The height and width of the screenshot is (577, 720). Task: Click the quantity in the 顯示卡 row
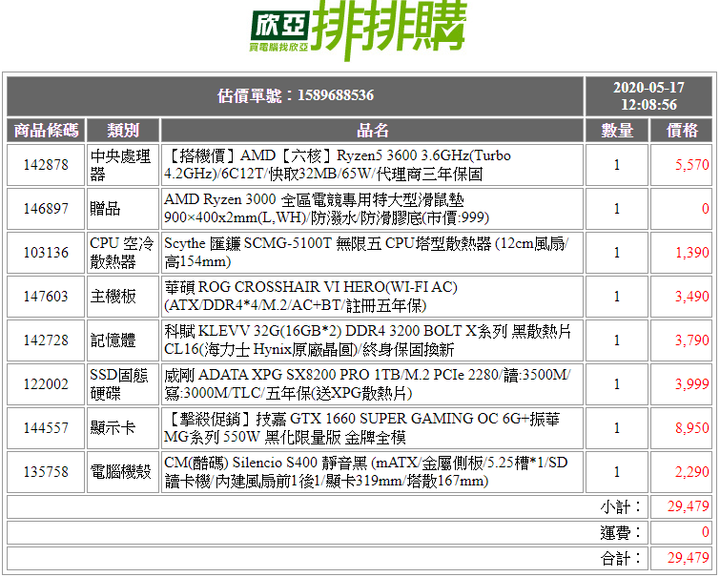tap(617, 428)
